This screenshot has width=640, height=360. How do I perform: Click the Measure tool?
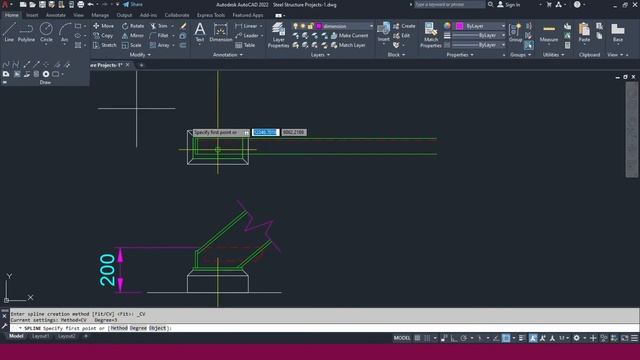549,32
